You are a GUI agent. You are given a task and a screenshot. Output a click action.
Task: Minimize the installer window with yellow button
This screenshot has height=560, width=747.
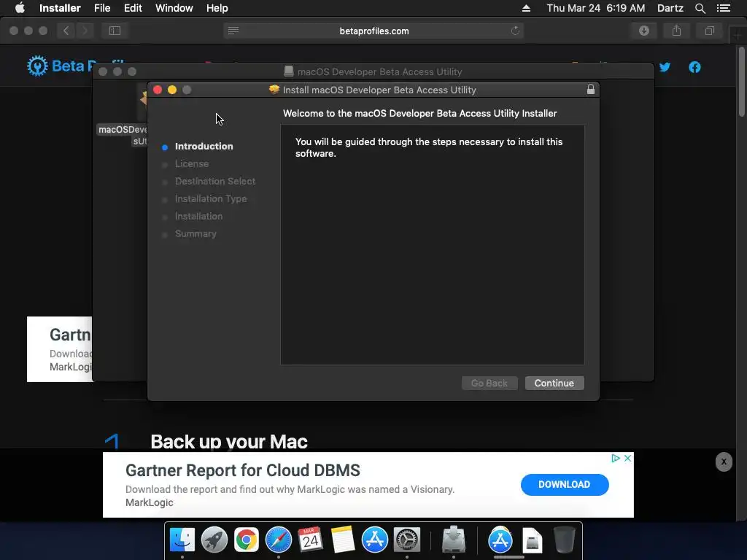click(x=172, y=90)
